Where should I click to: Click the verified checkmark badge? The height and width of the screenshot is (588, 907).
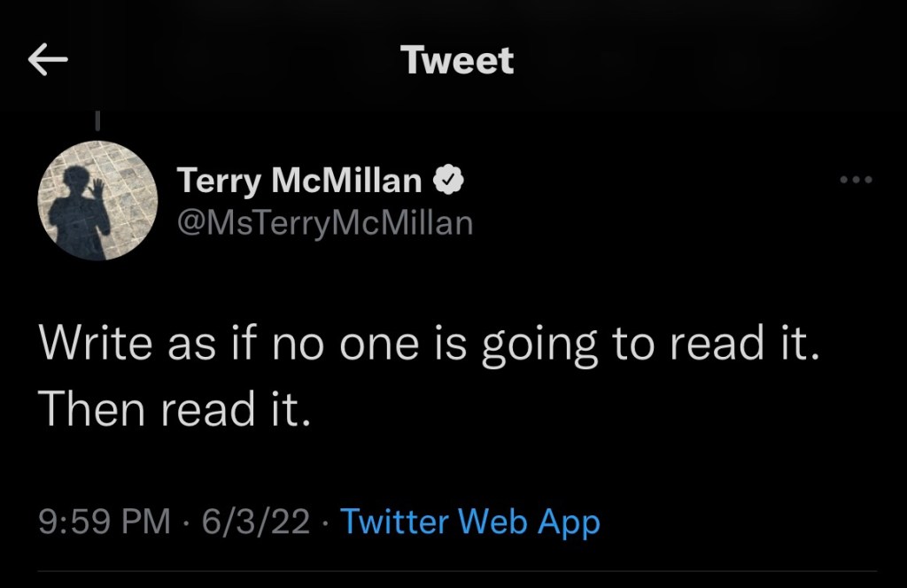pyautogui.click(x=448, y=181)
